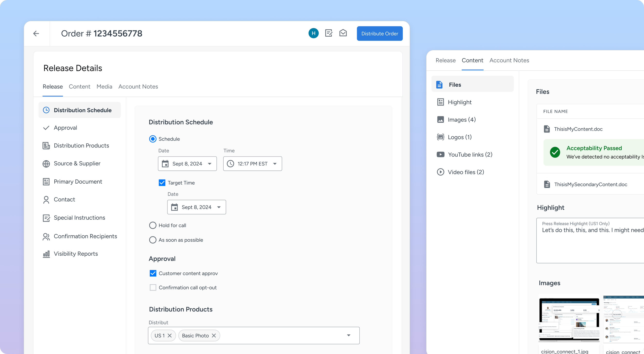Open the schedule Date dropdown
This screenshot has width=644, height=354.
(187, 164)
